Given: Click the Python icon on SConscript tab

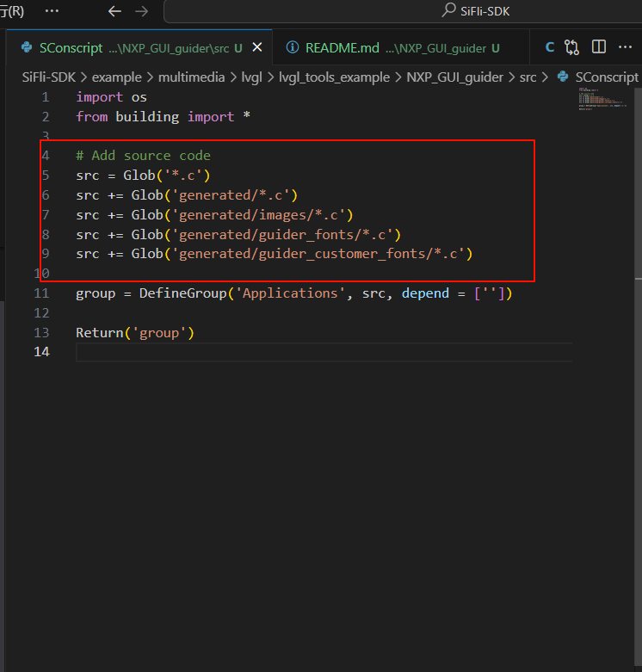Looking at the screenshot, I should (27, 48).
